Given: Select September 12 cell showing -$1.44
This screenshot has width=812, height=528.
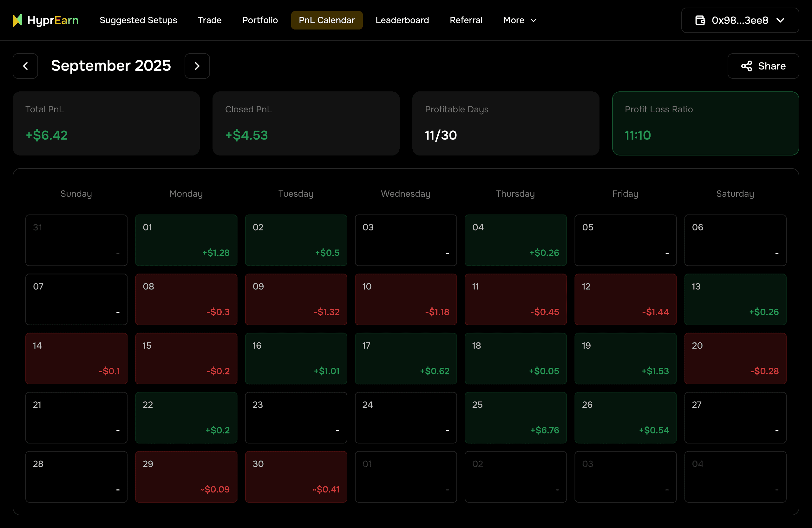Looking at the screenshot, I should pyautogui.click(x=625, y=299).
